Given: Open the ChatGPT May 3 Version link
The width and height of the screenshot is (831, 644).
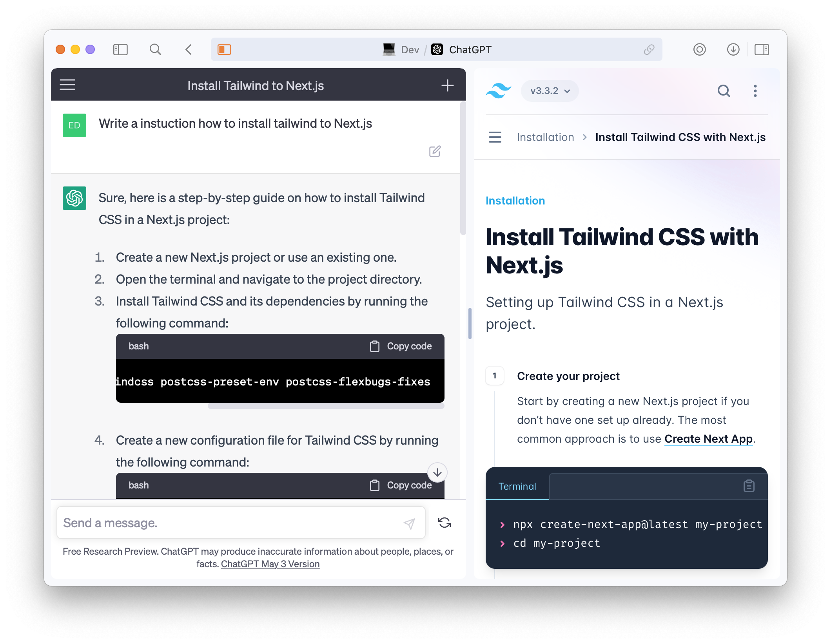Looking at the screenshot, I should tap(270, 564).
